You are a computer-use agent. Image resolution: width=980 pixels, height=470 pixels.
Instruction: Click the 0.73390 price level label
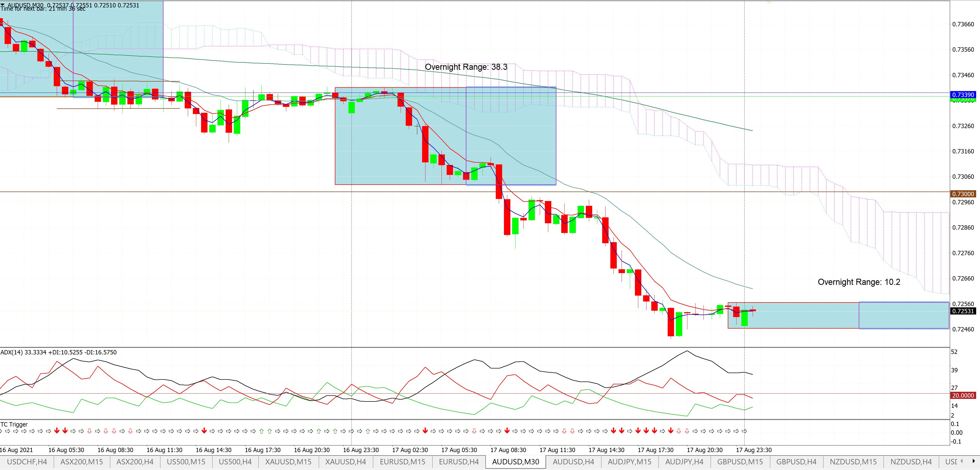(963, 95)
